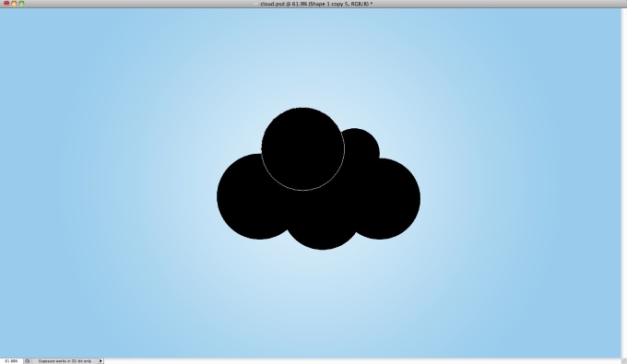The width and height of the screenshot is (627, 364).
Task: Click the small status bar icon beside zoom
Action: click(x=27, y=361)
